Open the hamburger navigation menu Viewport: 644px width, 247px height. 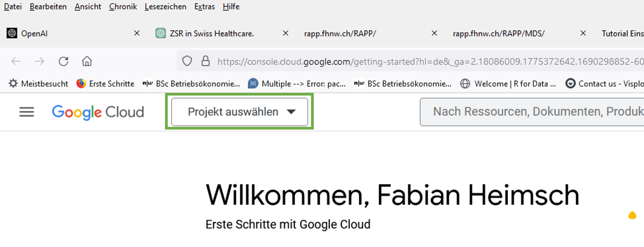pos(27,112)
